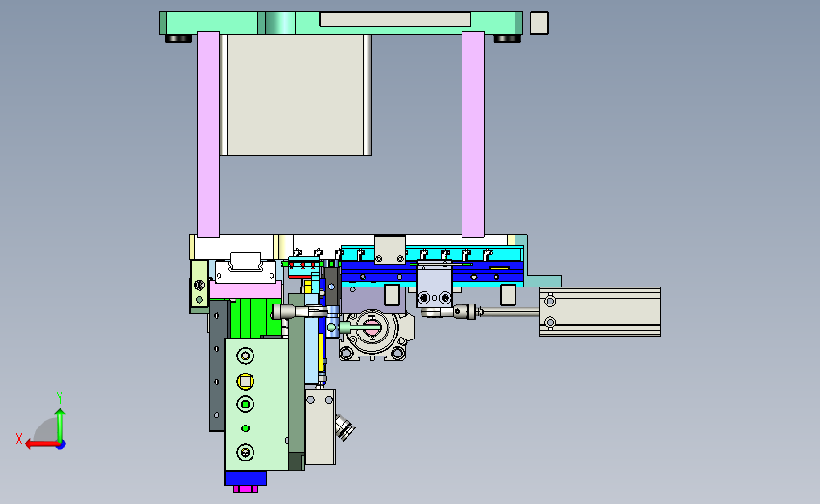Select the "X" label of the triad
Viewport: 820px width, 504px height.
[x=18, y=439]
